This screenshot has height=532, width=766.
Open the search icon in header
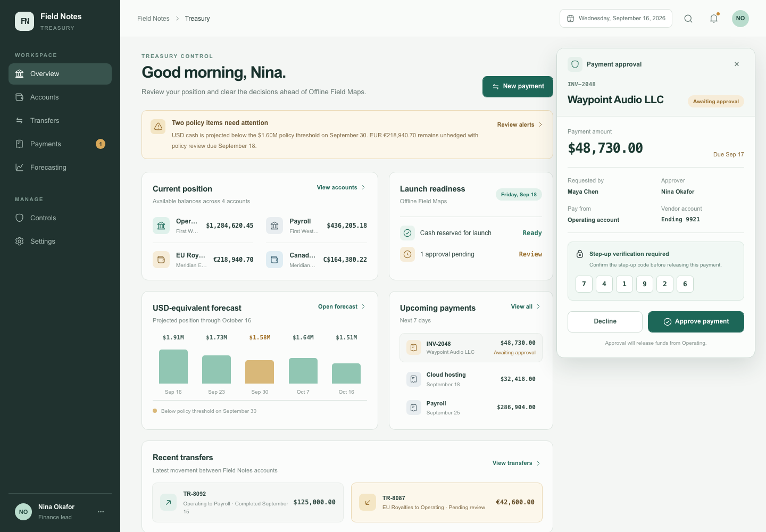[x=688, y=19]
